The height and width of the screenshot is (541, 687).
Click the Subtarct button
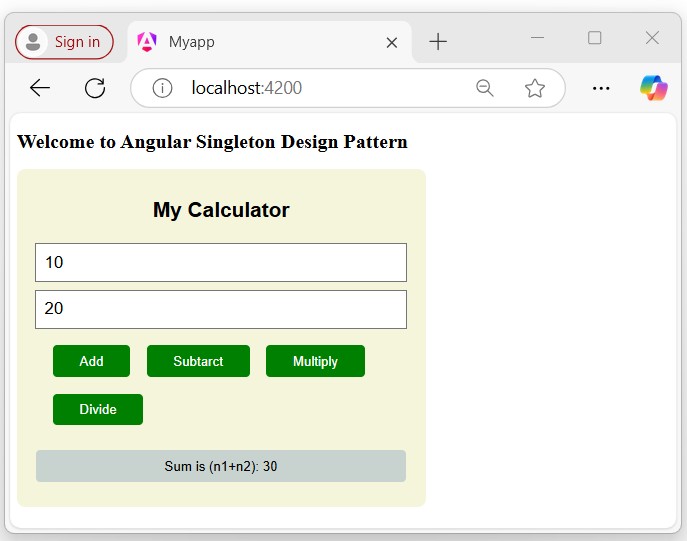tap(198, 361)
